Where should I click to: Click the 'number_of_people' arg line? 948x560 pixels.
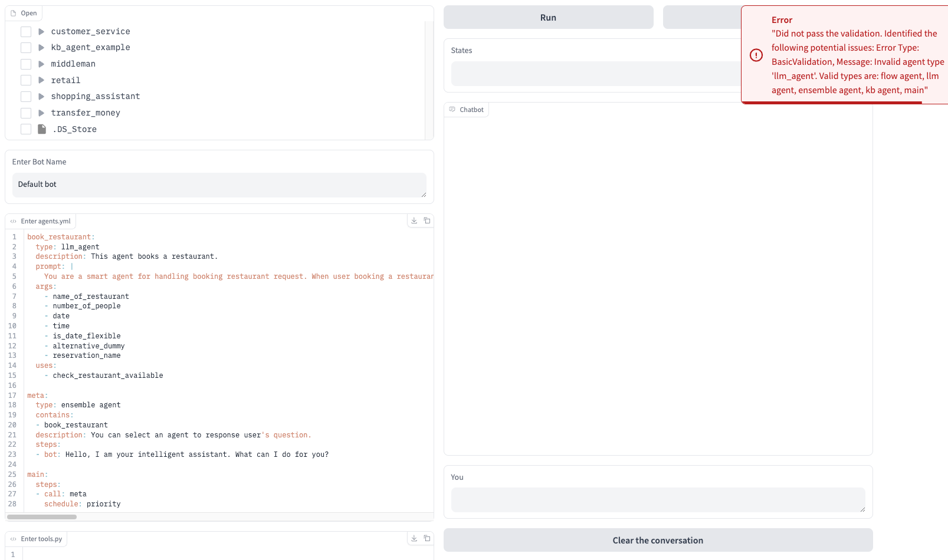pos(87,306)
